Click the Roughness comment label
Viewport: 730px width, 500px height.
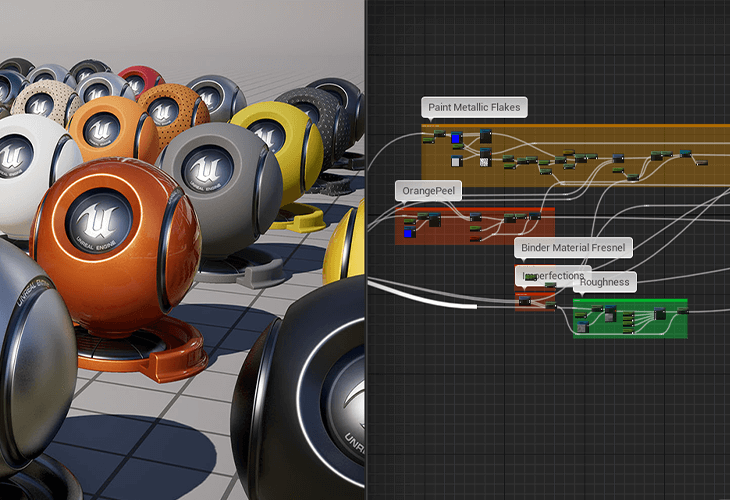point(604,282)
